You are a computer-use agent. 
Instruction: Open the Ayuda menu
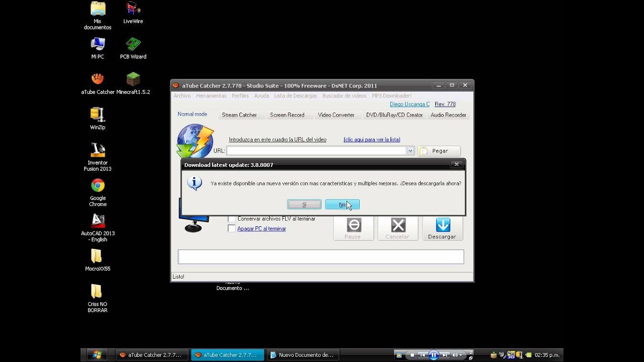(x=262, y=96)
